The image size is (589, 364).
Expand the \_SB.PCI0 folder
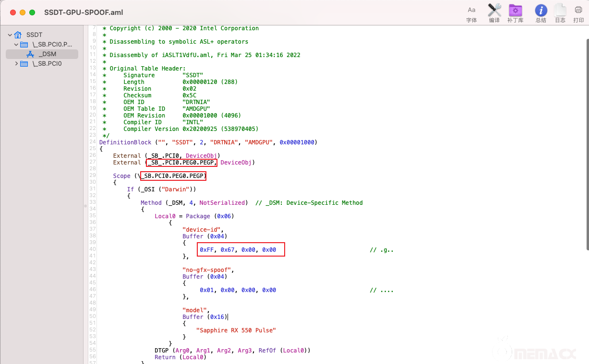pyautogui.click(x=16, y=64)
